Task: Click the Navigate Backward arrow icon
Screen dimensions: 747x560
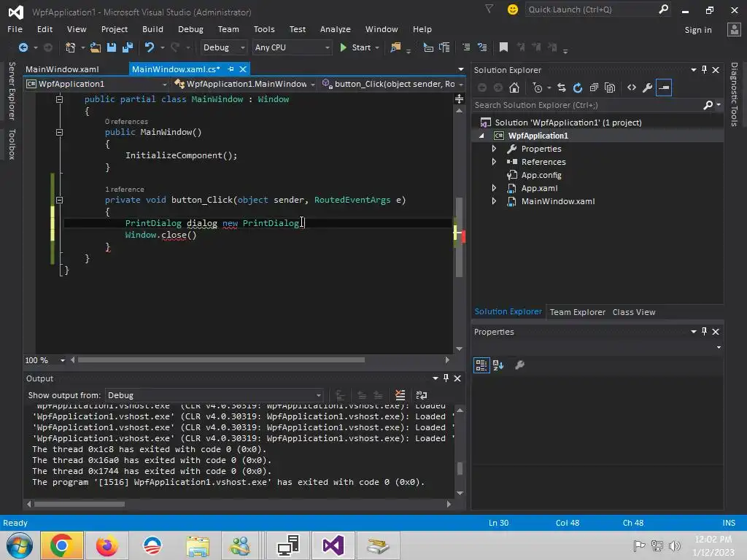Action: (23, 47)
